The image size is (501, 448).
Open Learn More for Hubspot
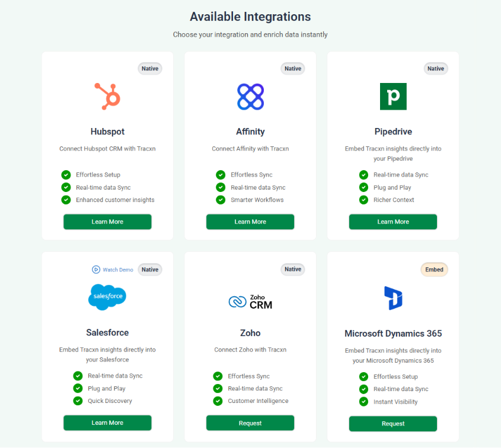pos(107,222)
